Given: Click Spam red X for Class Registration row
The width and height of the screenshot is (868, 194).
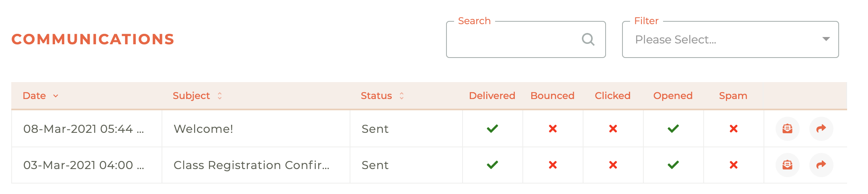Looking at the screenshot, I should pos(733,165).
